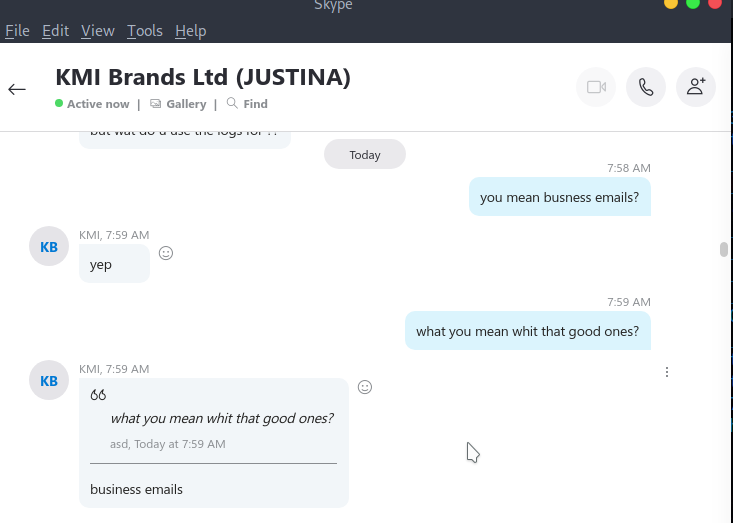Screen dimensions: 733x523
Task: Click the KB avatar next to 'yep'
Action: click(x=49, y=246)
